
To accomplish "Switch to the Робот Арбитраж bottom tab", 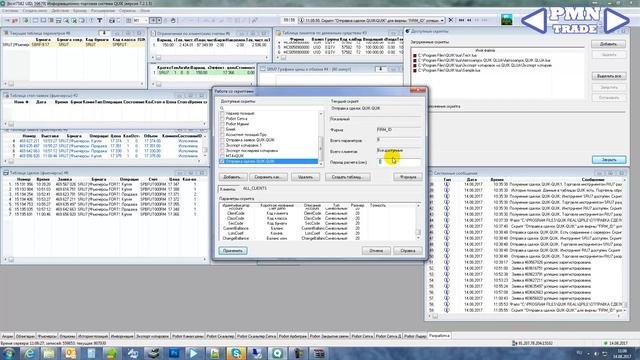I will tap(293, 336).
